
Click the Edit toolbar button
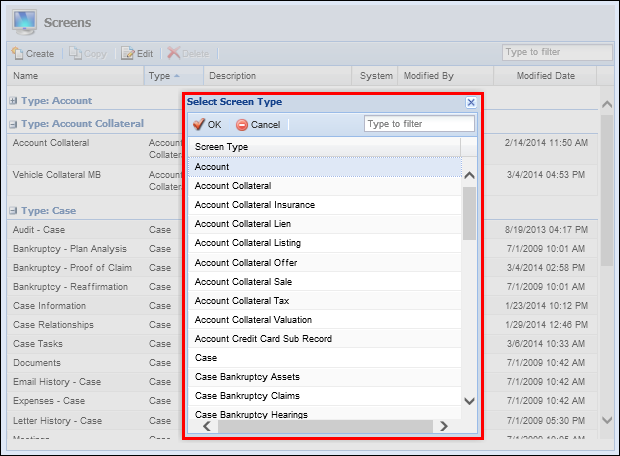[x=137, y=53]
